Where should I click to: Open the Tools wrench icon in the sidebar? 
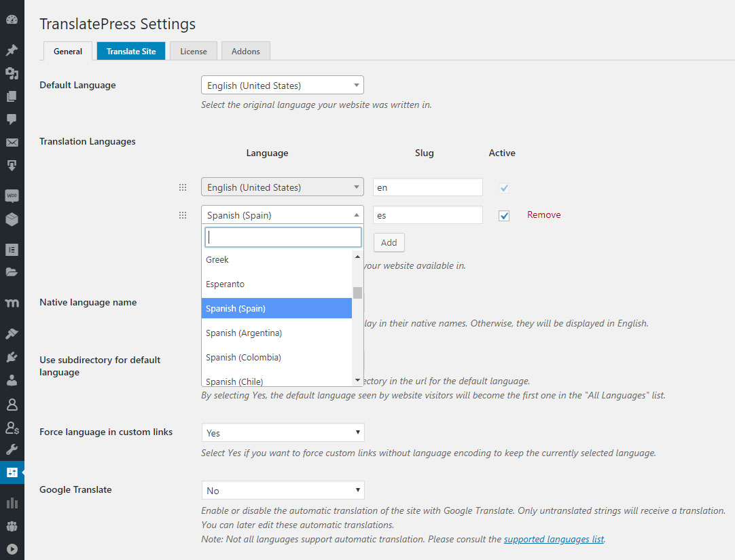click(12, 449)
